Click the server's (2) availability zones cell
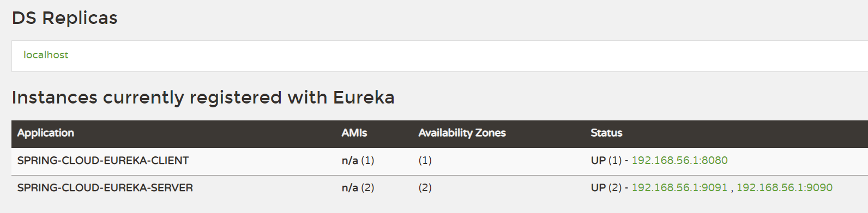Image resolution: width=868 pixels, height=213 pixels. 425,187
